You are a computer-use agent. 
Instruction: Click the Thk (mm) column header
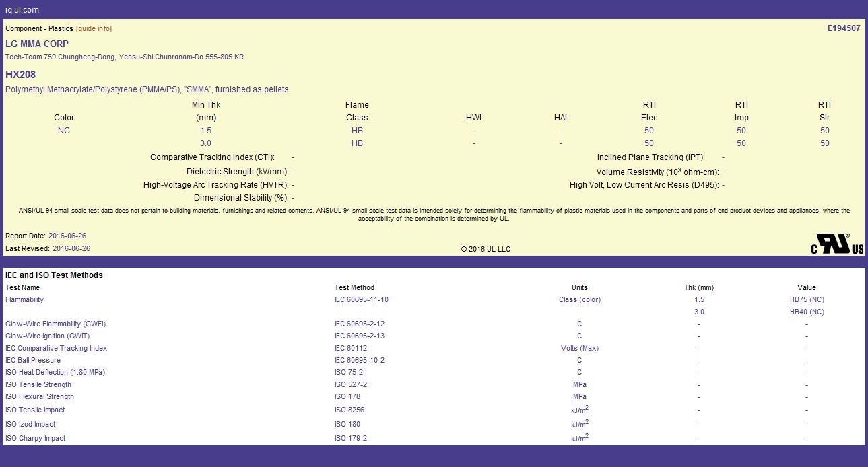click(x=699, y=287)
